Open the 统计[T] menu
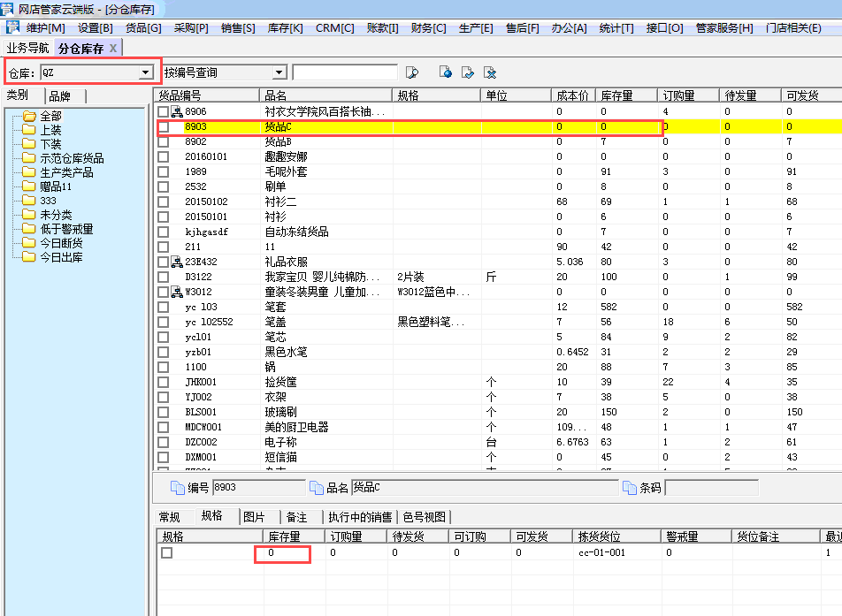The height and width of the screenshot is (616, 842). (x=616, y=27)
